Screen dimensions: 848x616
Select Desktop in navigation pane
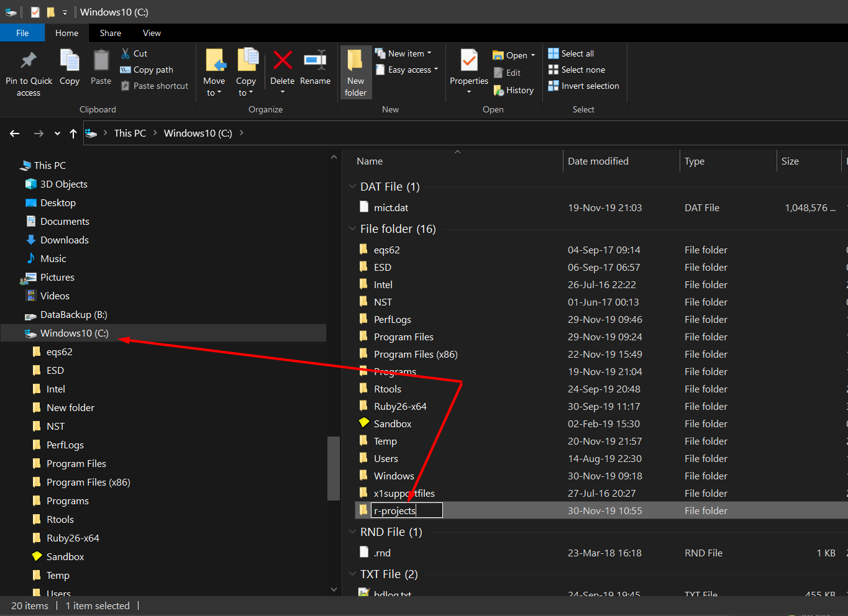click(x=58, y=202)
